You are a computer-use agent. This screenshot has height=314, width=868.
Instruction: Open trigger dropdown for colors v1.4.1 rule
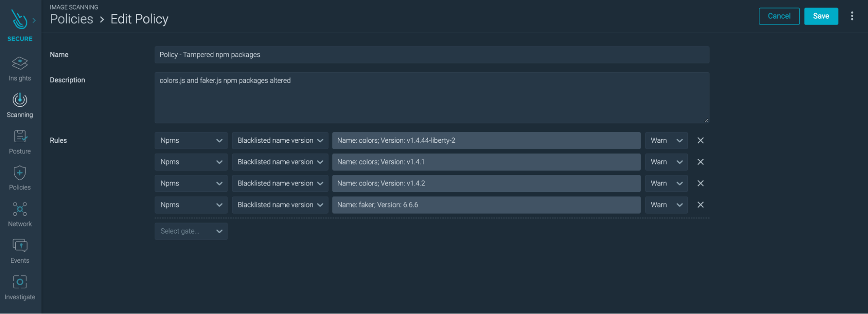[280, 162]
